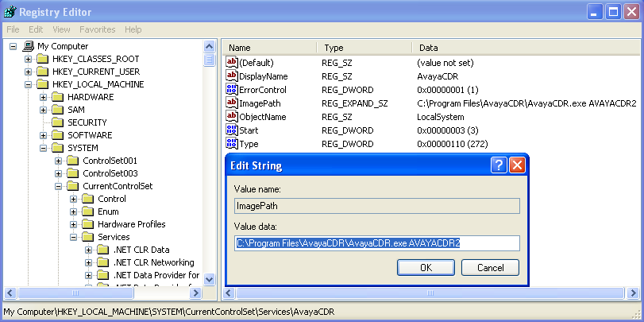This screenshot has width=644, height=322.
Task: Collapse the HKEY_LOCAL_MACHINE node
Action: pos(29,84)
